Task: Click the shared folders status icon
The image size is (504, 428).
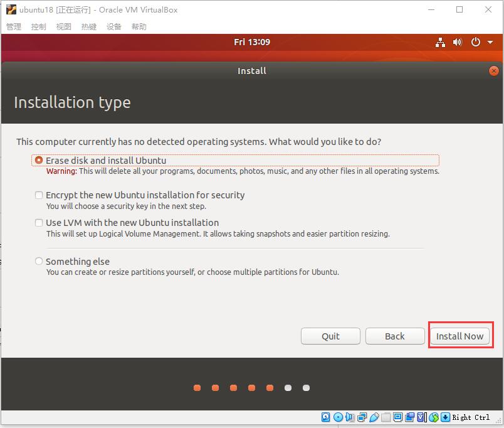Action: [x=386, y=417]
